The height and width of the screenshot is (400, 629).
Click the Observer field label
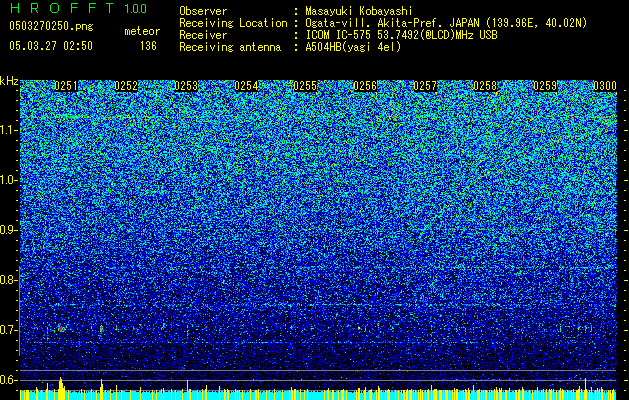[203, 11]
